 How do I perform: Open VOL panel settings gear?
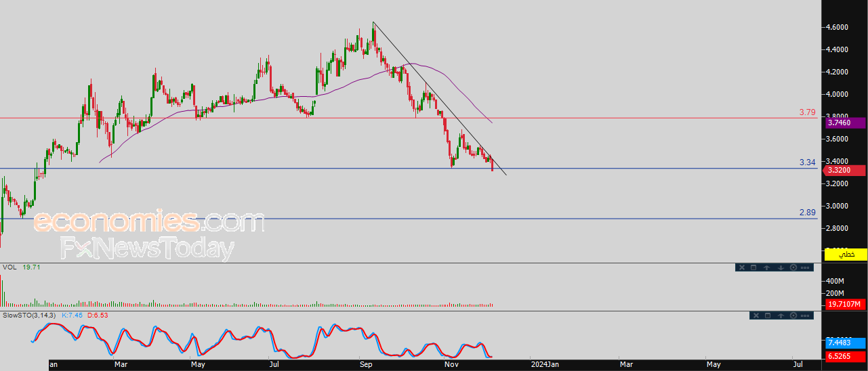(793, 267)
